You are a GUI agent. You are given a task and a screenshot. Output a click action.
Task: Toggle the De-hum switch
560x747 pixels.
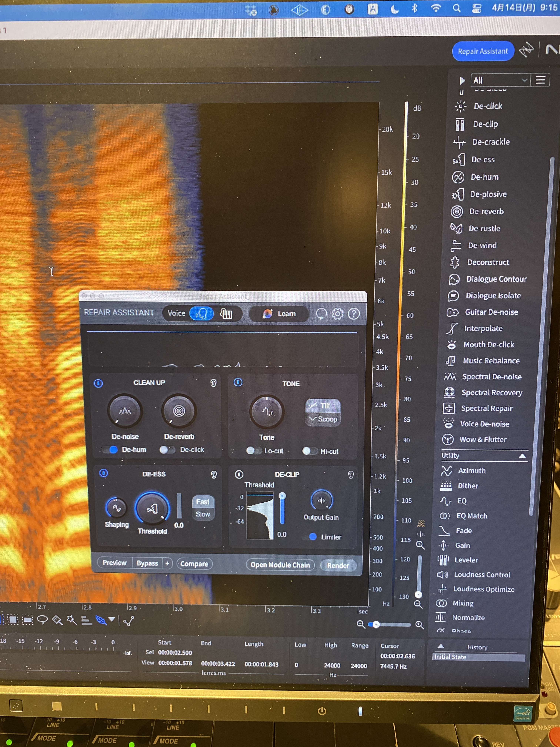[110, 449]
